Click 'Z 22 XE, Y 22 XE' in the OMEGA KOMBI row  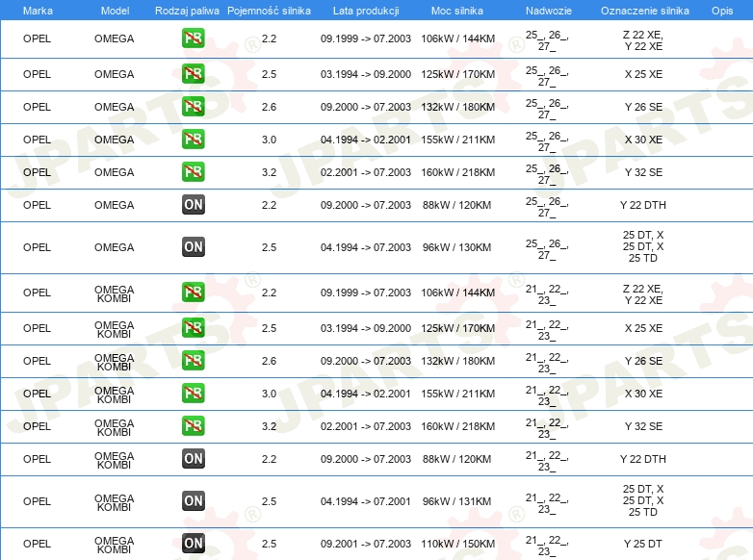coord(643,294)
